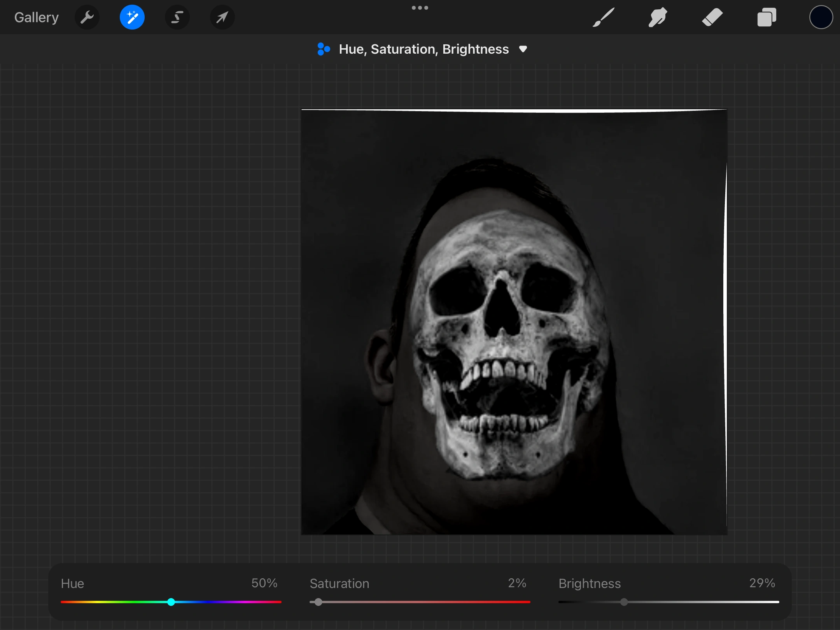Click the blue dots adjustment mode icon
Viewport: 840px width, 630px height.
point(324,49)
